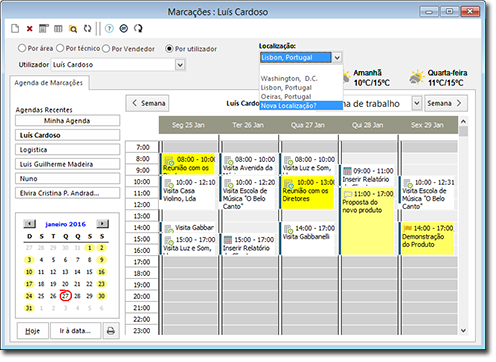Collapse the Localização dropdown arrow
This screenshot has width=496, height=362.
[337, 57]
